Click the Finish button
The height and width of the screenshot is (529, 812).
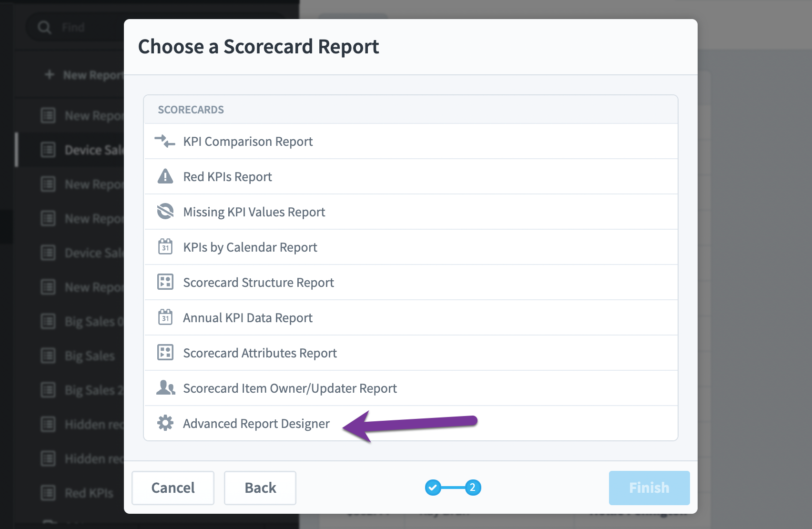649,488
